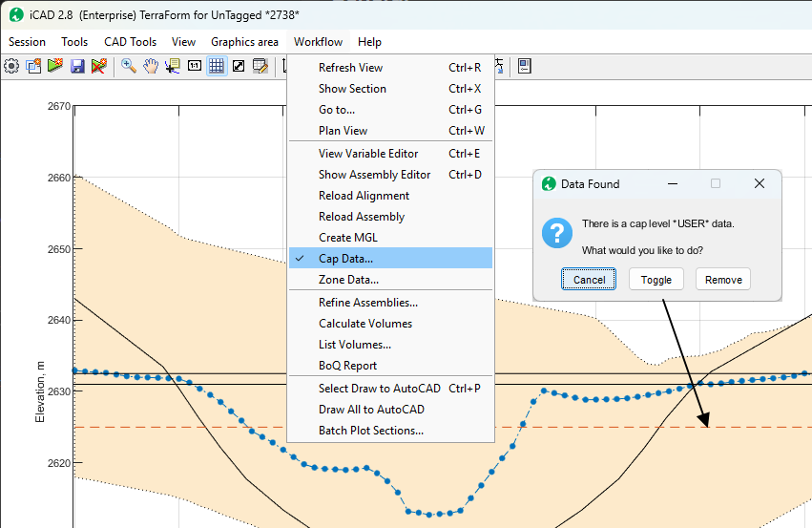Select the zoom magnifier tool
Viewport: 812px width, 528px height.
(128, 67)
